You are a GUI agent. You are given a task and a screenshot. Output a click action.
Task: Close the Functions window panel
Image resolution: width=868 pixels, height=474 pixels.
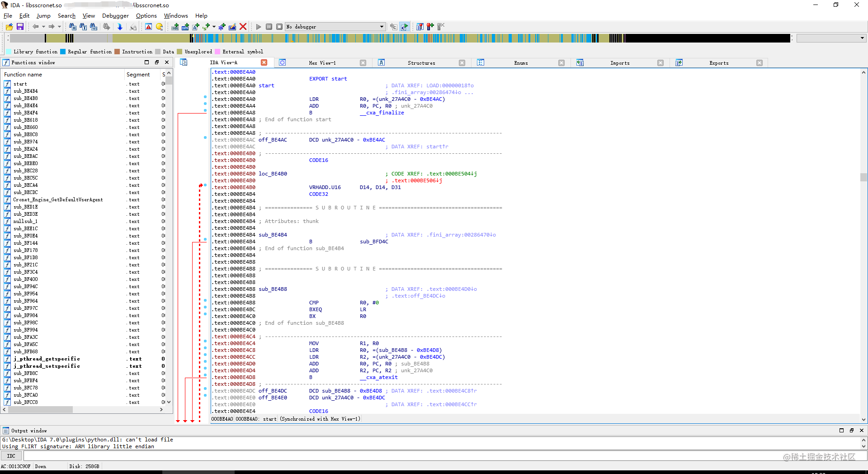[x=167, y=62]
